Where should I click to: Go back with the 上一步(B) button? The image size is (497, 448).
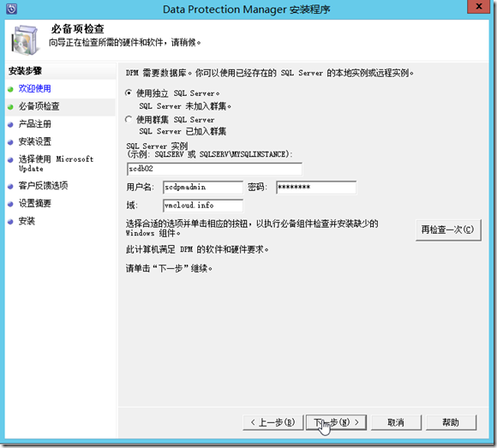click(272, 422)
